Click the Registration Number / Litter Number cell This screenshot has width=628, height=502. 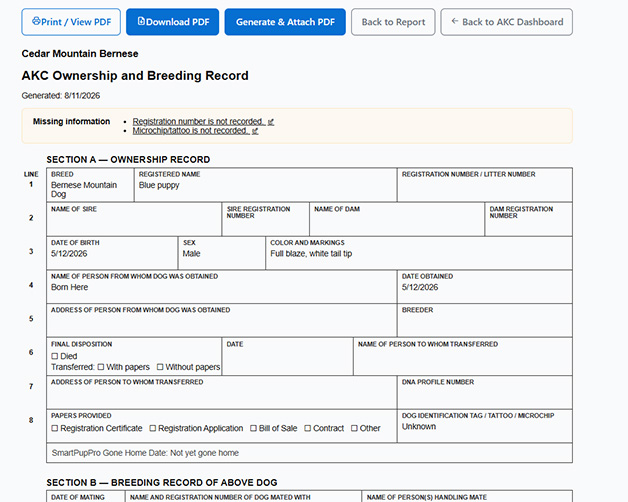coord(485,185)
